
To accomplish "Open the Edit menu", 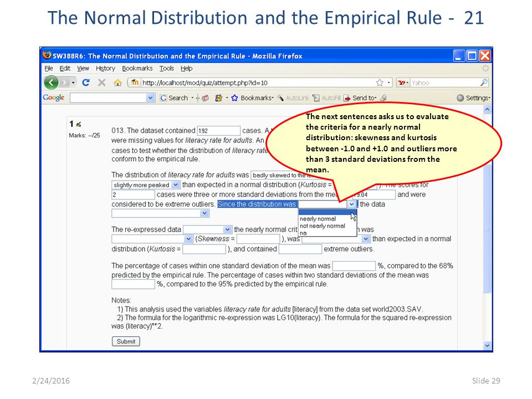I will (x=65, y=68).
